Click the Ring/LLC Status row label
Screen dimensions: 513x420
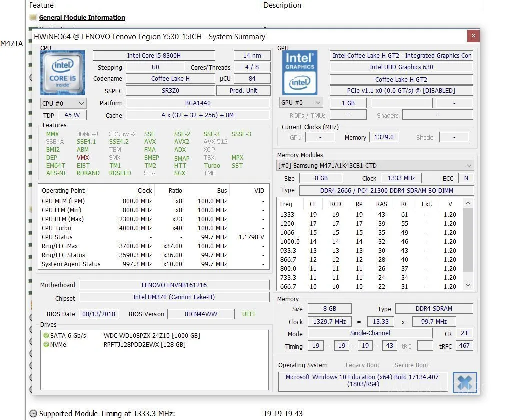pyautogui.click(x=63, y=255)
